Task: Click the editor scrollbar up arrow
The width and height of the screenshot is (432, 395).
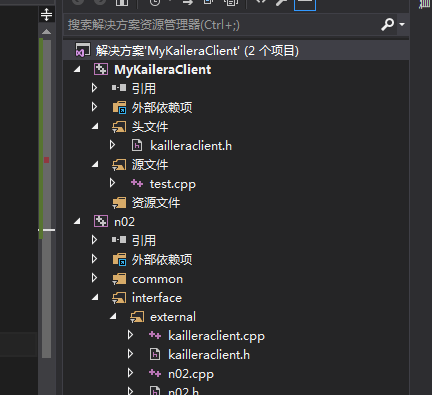Action: 46,32
